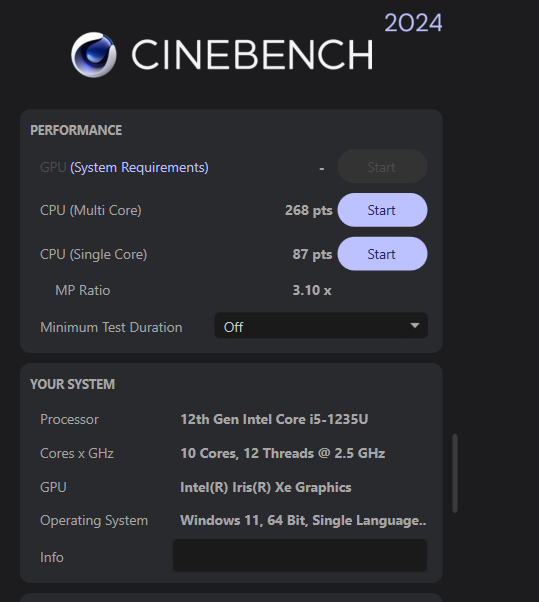Click the 2024 version label

pos(413,23)
